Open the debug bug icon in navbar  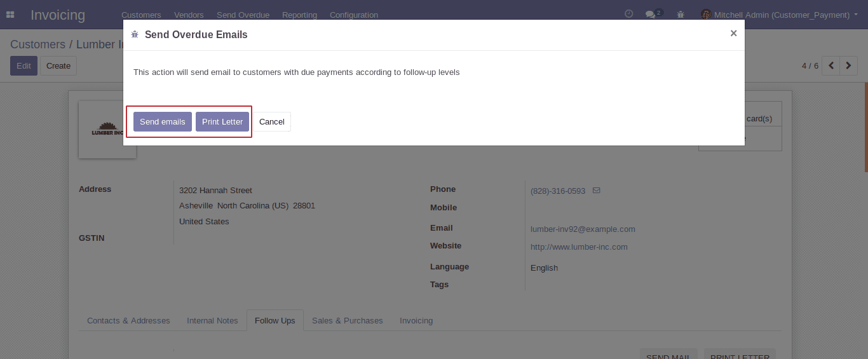pyautogui.click(x=681, y=14)
